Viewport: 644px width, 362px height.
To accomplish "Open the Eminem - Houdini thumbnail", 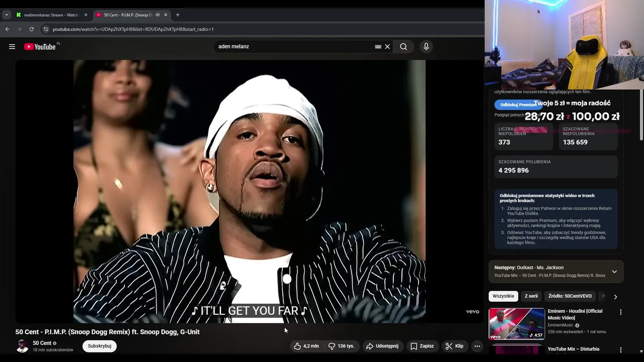I will tap(517, 324).
